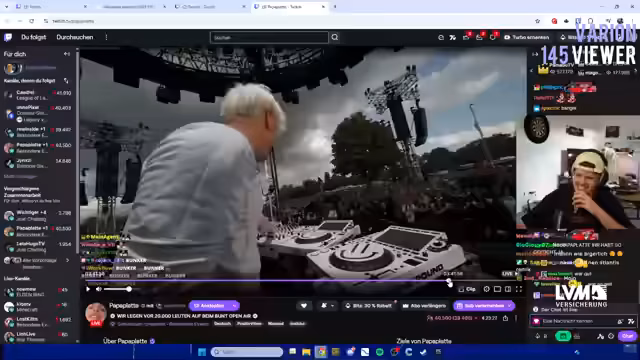
Task: Click the 'Turbo erneuern' button
Action: pos(526,37)
